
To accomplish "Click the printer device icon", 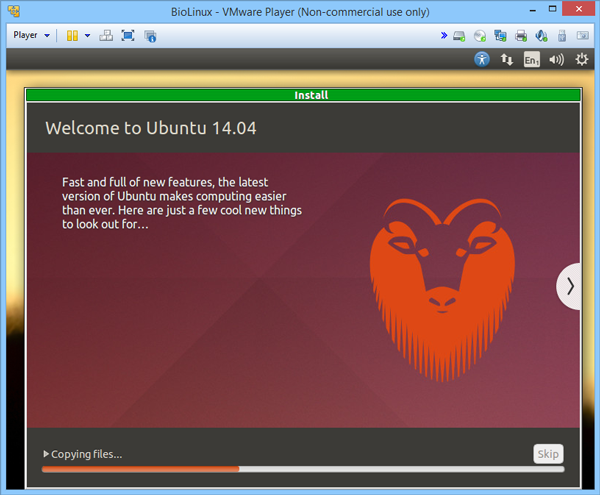I will [521, 36].
